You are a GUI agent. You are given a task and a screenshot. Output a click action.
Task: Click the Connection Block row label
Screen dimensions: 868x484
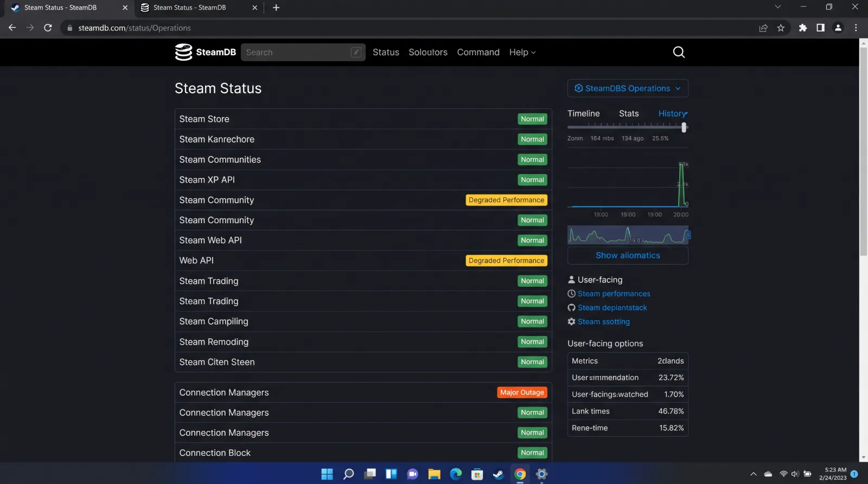click(215, 453)
